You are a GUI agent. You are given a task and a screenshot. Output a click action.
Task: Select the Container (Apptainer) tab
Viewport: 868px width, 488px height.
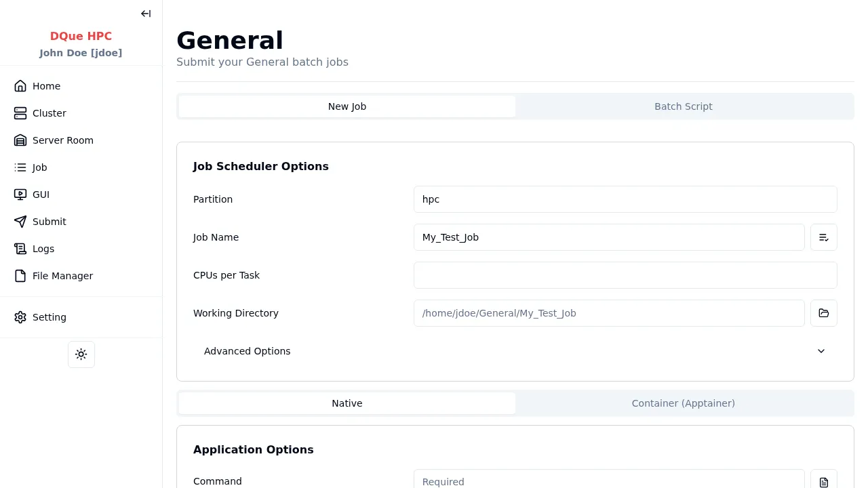pyautogui.click(x=683, y=403)
